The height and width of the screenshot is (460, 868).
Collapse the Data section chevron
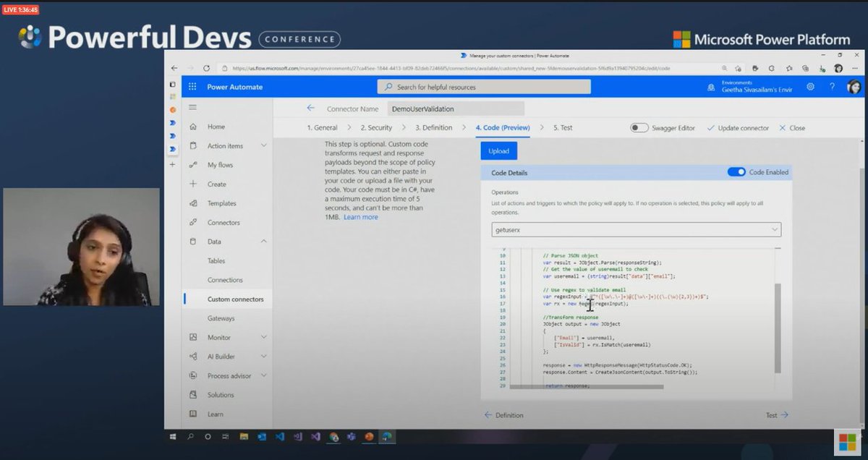tap(263, 242)
